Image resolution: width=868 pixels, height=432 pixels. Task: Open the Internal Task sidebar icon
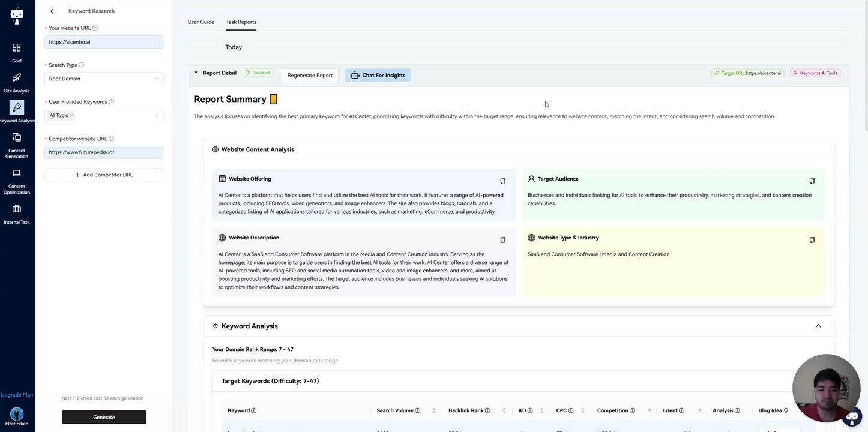click(x=17, y=213)
